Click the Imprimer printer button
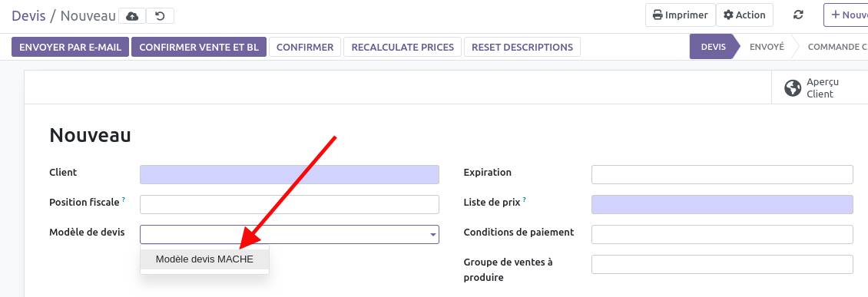Image resolution: width=868 pixels, height=297 pixels. (x=681, y=15)
